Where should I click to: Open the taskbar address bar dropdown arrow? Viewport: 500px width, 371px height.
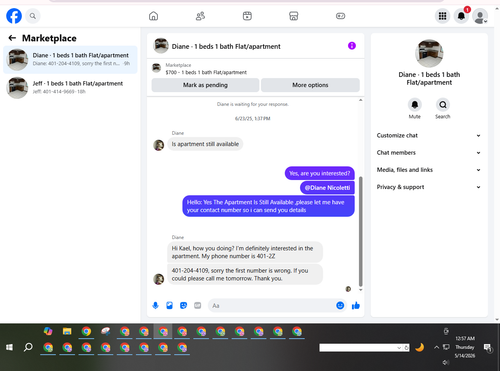pos(399,348)
